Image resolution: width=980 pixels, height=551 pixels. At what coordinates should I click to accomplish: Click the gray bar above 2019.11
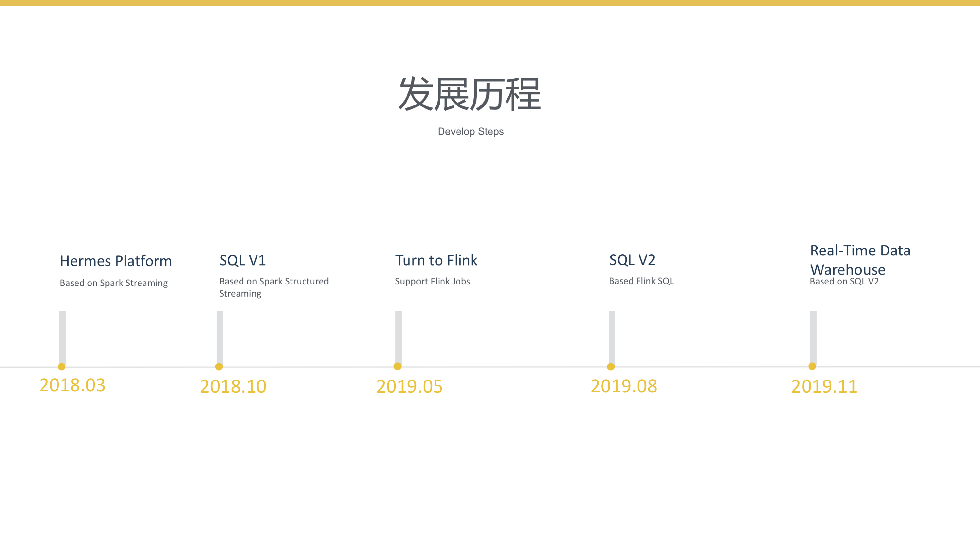813,337
